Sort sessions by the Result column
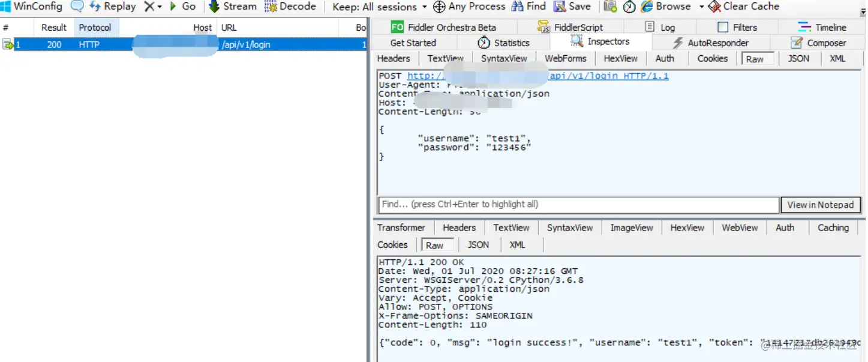The width and height of the screenshot is (868, 362). (x=53, y=28)
